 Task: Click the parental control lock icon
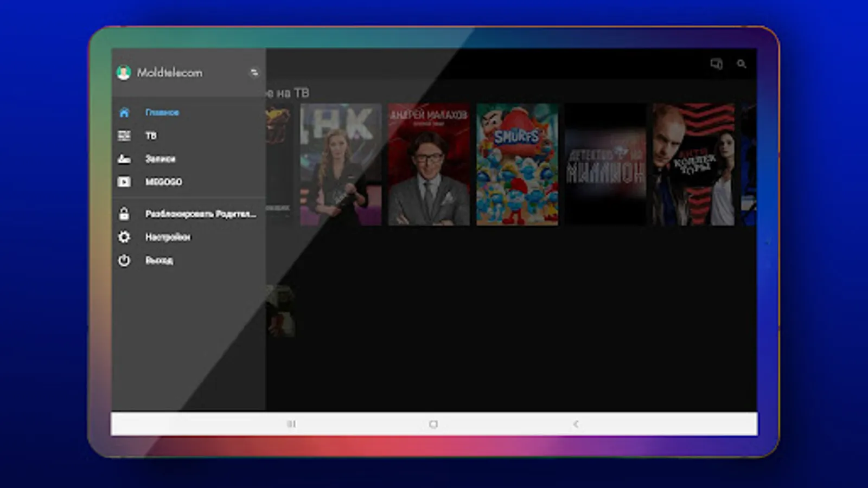coord(125,213)
